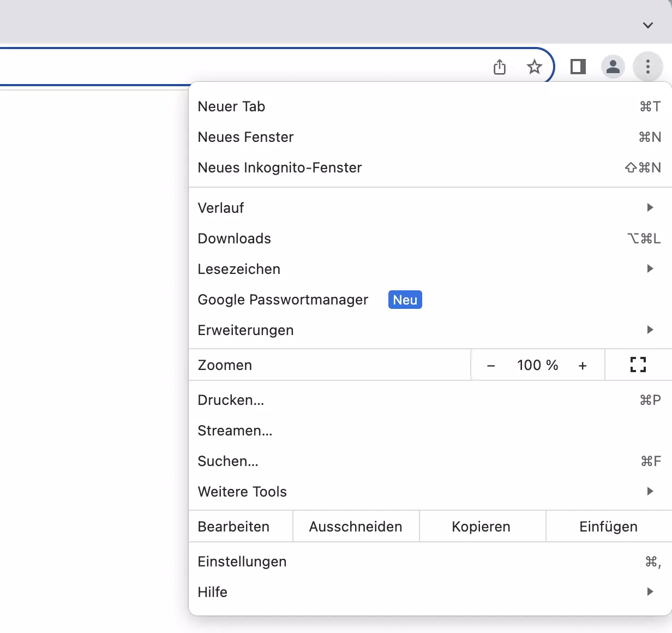Expand the Weitere Tools submenu arrow
Image resolution: width=672 pixels, height=633 pixels.
pyautogui.click(x=650, y=491)
